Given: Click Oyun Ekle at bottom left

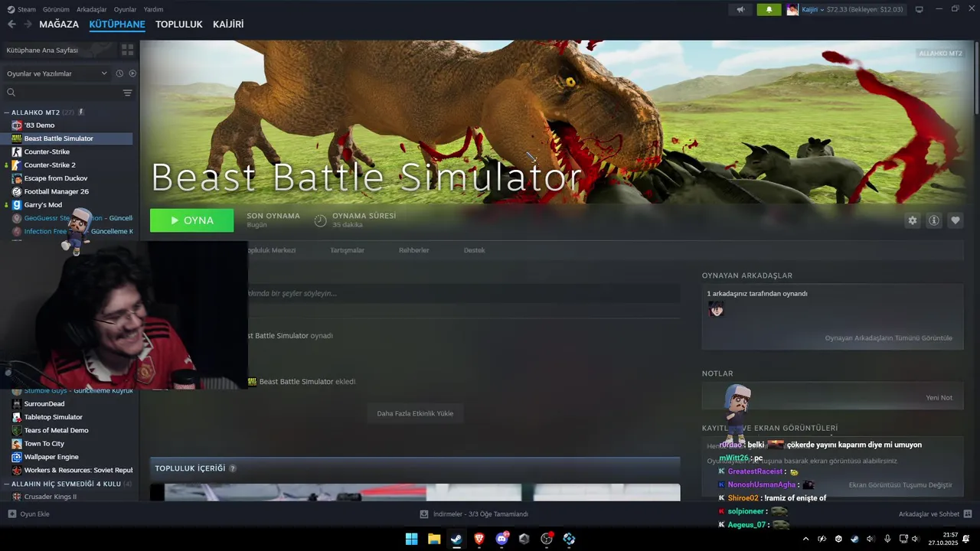Looking at the screenshot, I should tap(28, 514).
